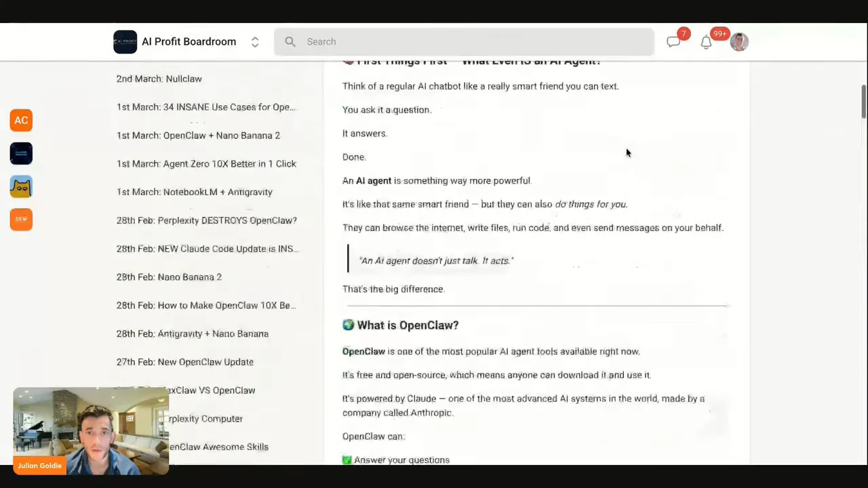The width and height of the screenshot is (868, 488).
Task: Click the globe emoji beside 'What is OpenClaw?'
Action: point(349,325)
